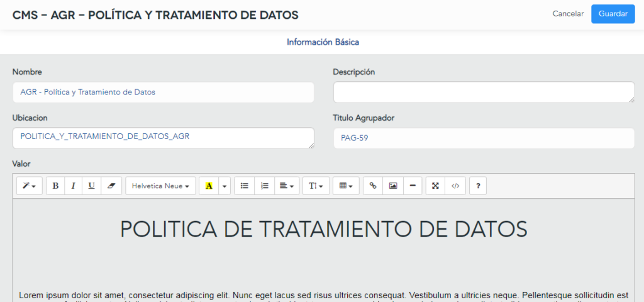The image size is (644, 302).
Task: Open editor help with the question mark
Action: pos(478,186)
